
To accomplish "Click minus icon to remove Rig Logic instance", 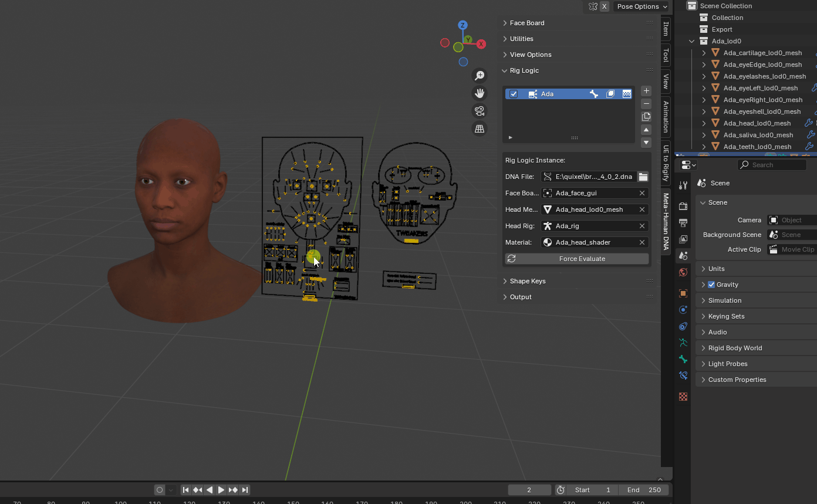I will (x=646, y=104).
